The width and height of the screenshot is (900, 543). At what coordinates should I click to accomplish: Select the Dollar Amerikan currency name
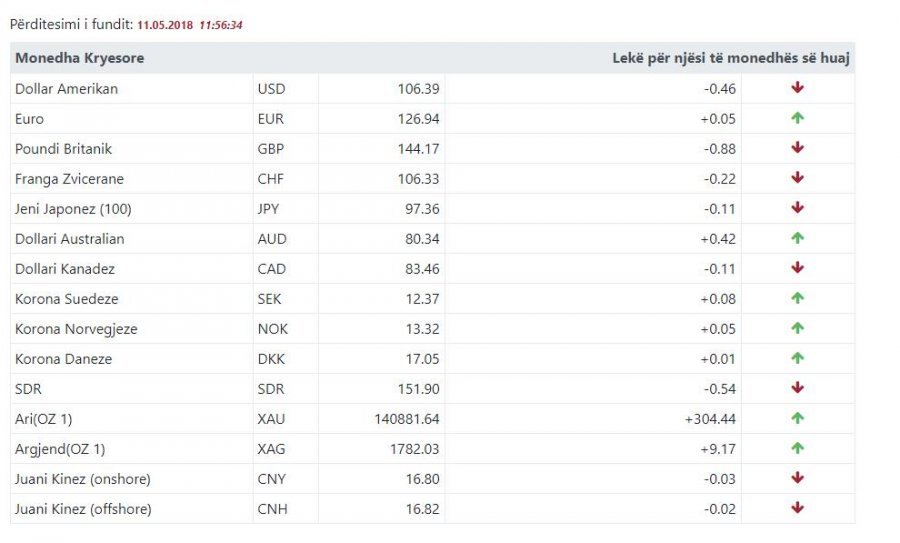[x=67, y=89]
